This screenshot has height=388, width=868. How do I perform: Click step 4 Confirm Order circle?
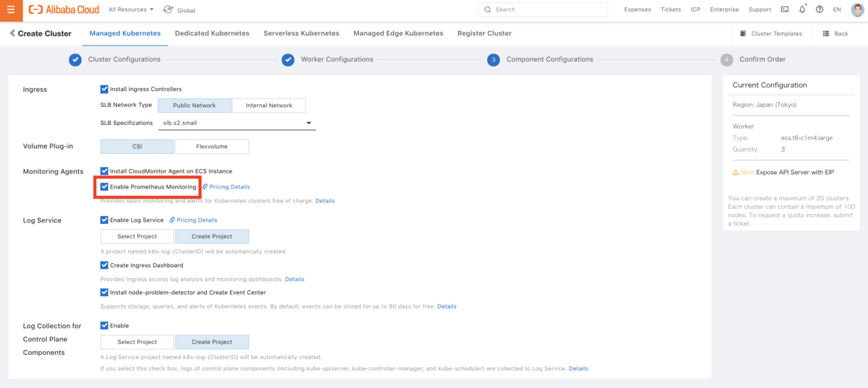point(726,59)
